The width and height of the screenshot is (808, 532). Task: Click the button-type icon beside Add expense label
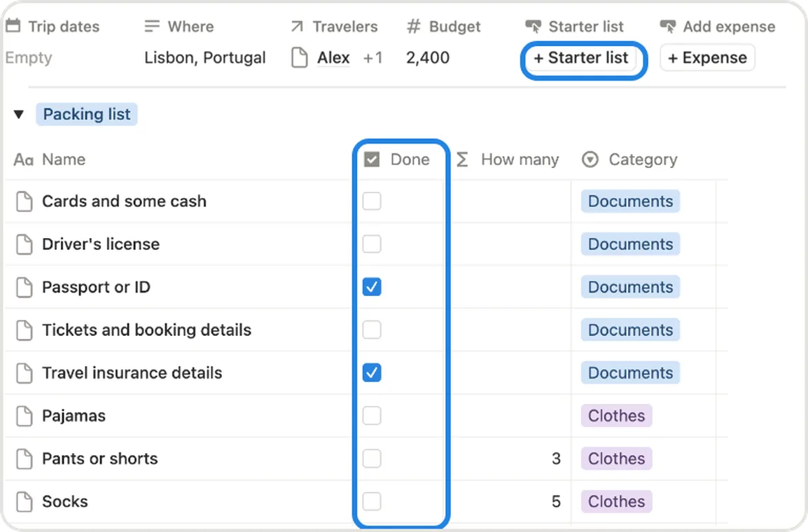[668, 27]
